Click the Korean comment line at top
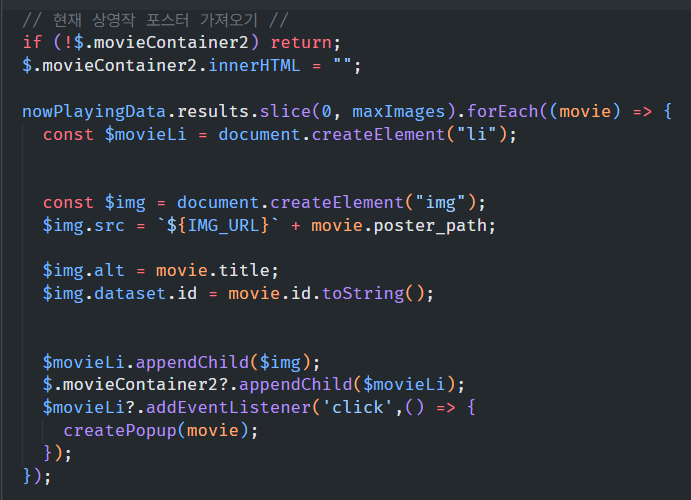This screenshot has height=500, width=691. click(155, 20)
